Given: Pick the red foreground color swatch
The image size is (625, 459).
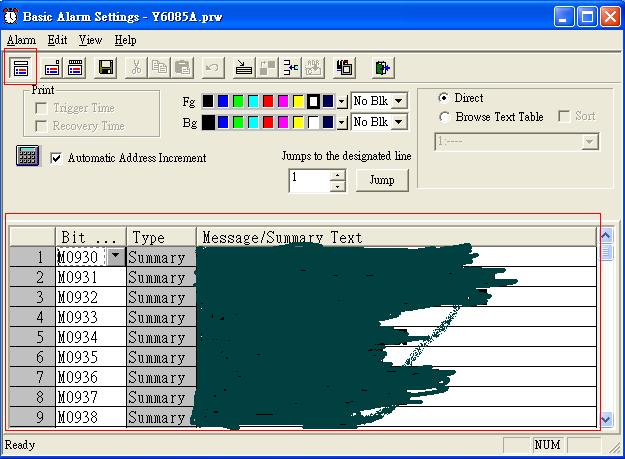Looking at the screenshot, I should pyautogui.click(x=268, y=101).
